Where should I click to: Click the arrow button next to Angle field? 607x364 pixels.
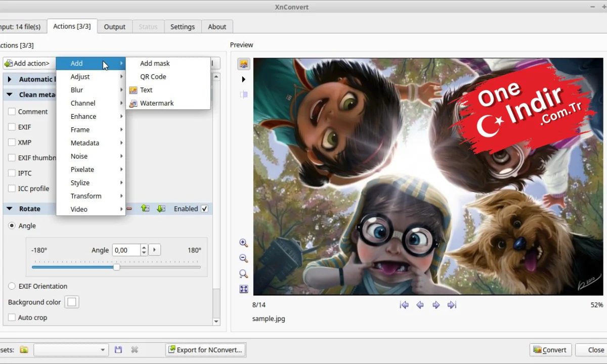pyautogui.click(x=155, y=250)
